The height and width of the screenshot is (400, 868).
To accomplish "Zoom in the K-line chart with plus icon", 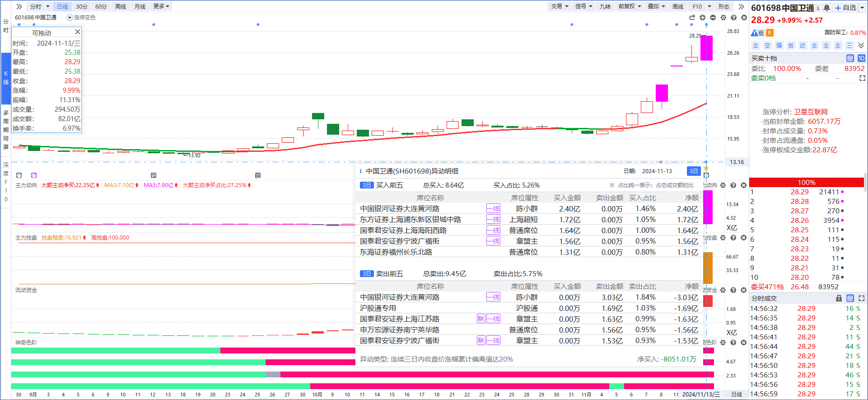I will tap(702, 18).
